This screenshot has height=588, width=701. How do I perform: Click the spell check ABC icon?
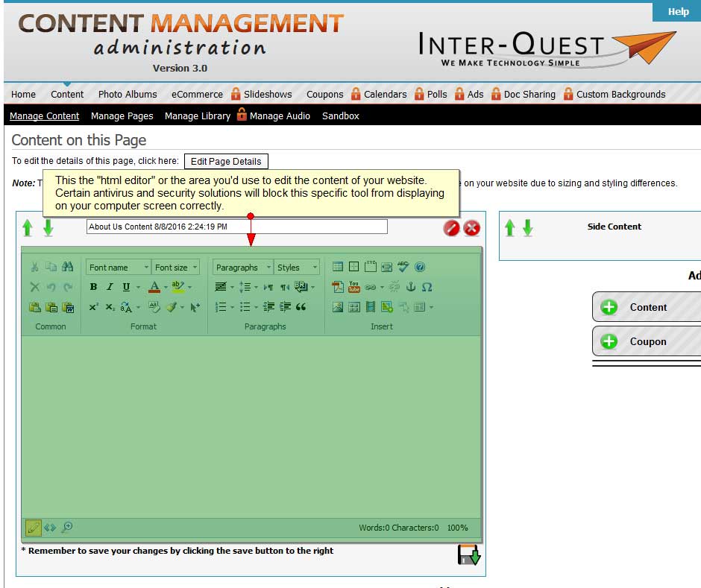point(403,267)
